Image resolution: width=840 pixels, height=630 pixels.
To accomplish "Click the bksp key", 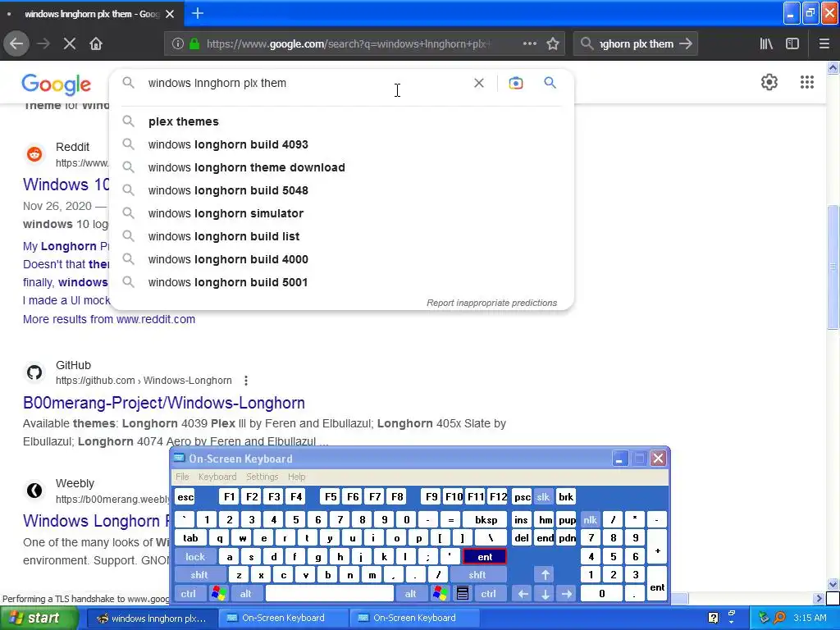I will (486, 520).
